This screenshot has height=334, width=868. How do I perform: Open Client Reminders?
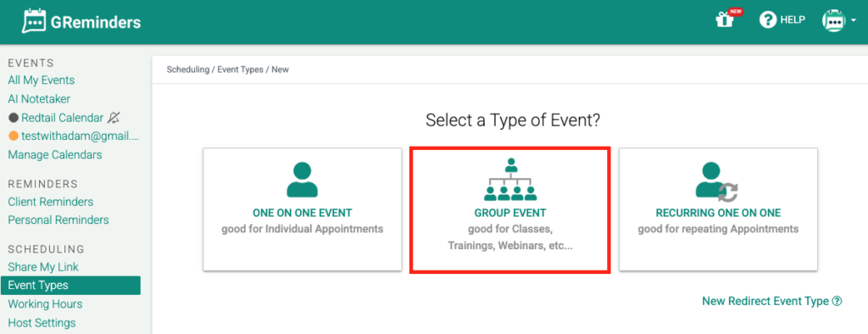click(x=50, y=202)
